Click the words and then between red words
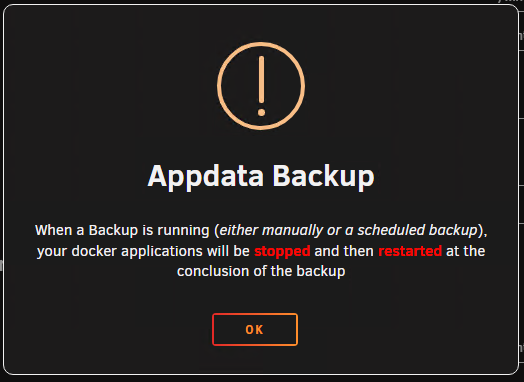The width and height of the screenshot is (524, 382). click(x=344, y=251)
